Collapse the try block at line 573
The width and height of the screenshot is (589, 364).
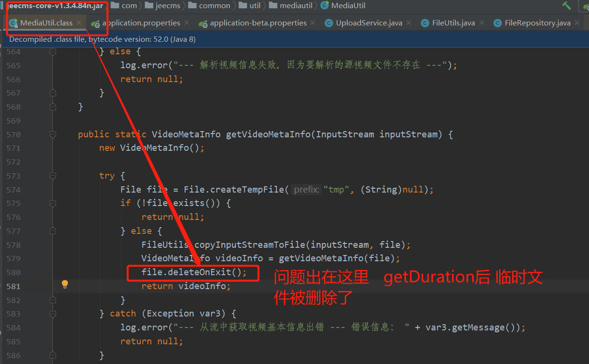pos(53,176)
